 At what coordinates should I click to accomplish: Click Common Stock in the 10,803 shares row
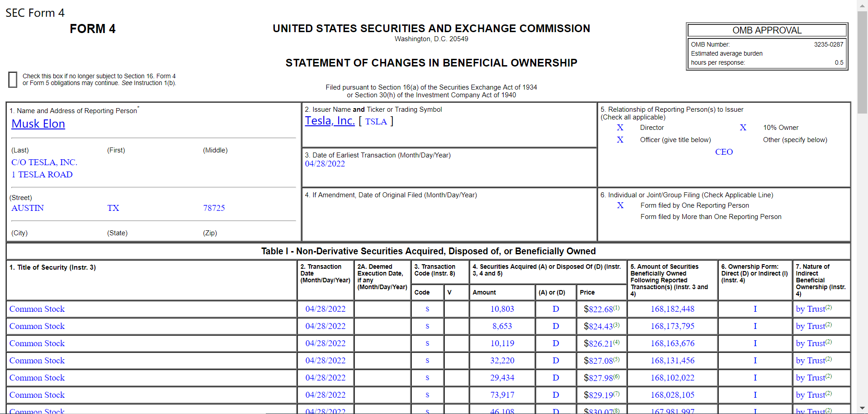(37, 309)
